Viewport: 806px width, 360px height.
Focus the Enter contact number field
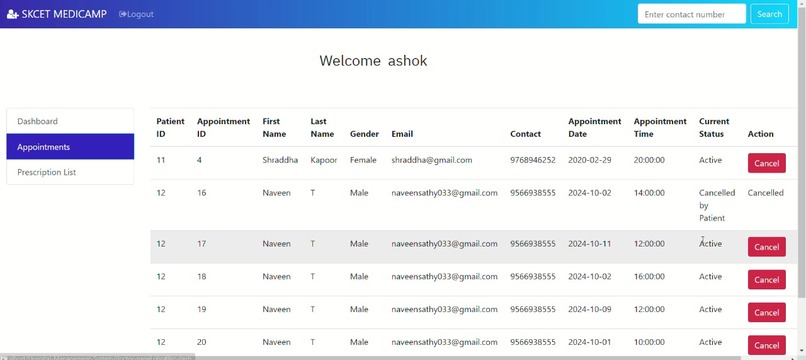691,14
